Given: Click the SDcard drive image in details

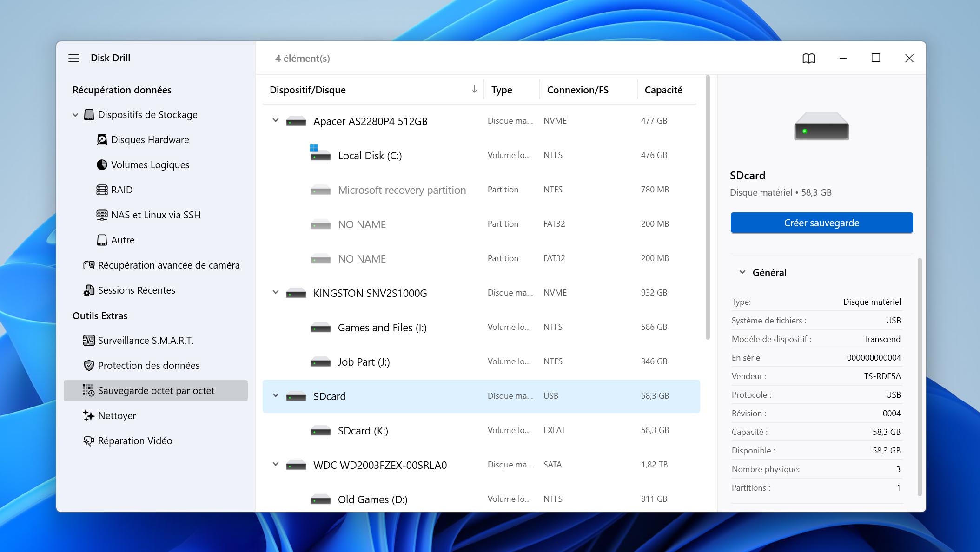Looking at the screenshot, I should [x=821, y=126].
